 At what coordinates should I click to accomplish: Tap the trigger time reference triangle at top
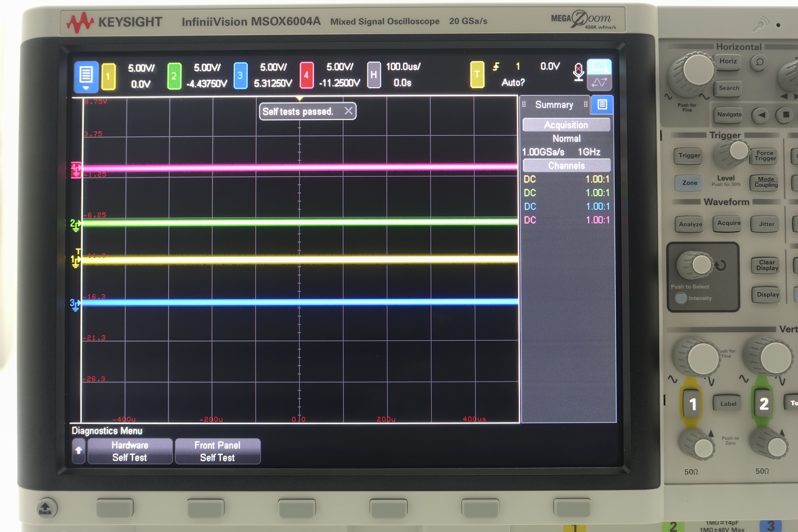point(299,99)
